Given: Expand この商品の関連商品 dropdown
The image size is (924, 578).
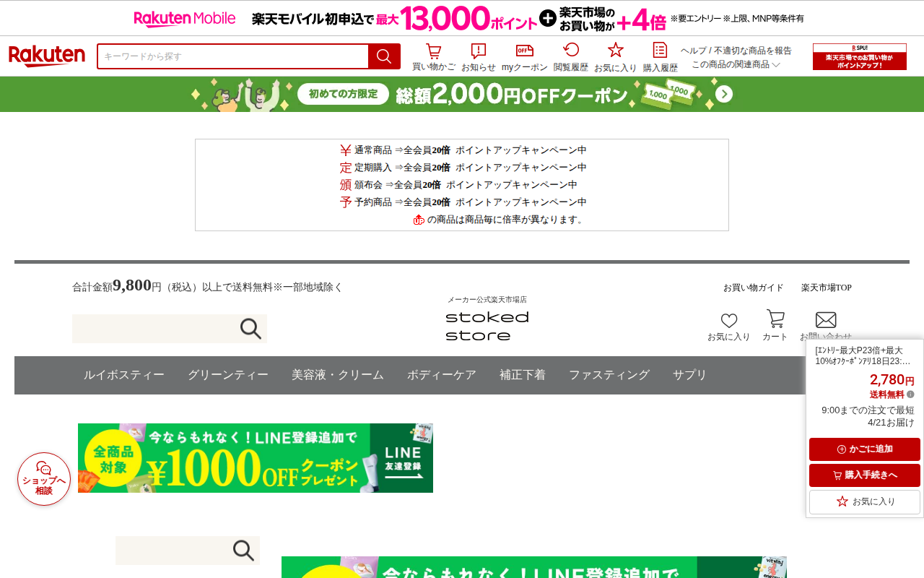Looking at the screenshot, I should (736, 64).
